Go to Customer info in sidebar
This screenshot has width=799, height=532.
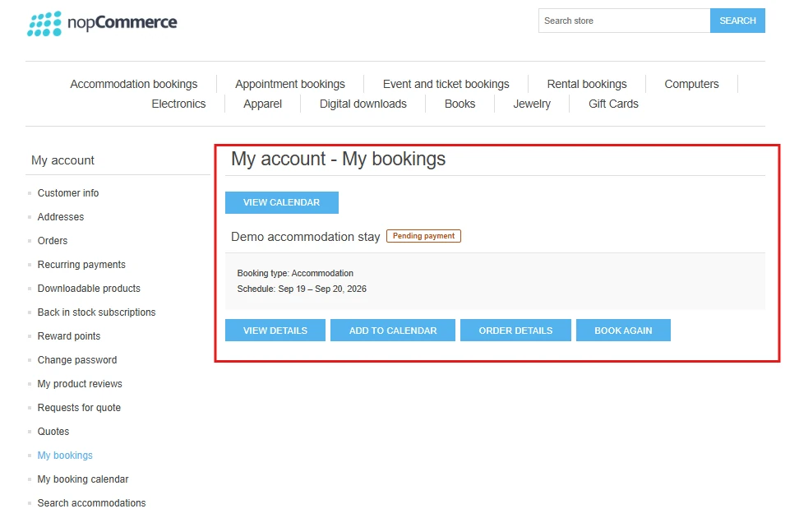click(67, 193)
